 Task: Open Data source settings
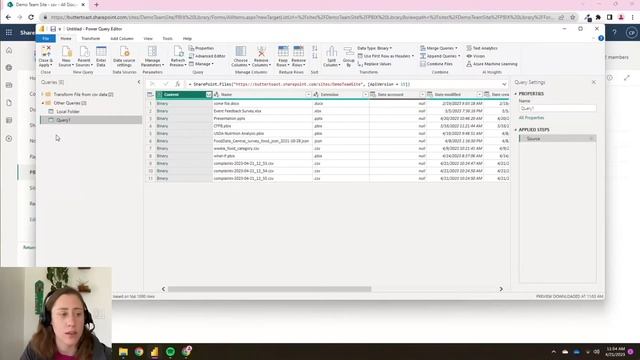[124, 56]
